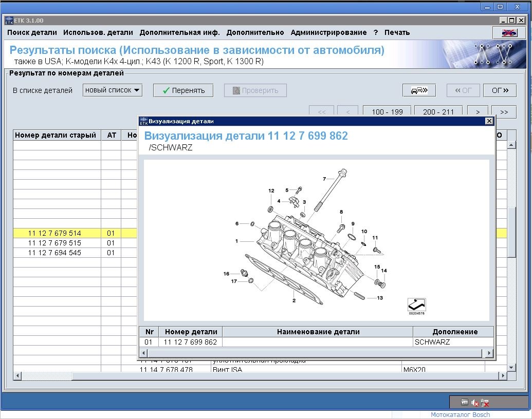The image size is (532, 419).
Task: Click right arrow of results horizontal scrollbar
Action: [x=503, y=375]
